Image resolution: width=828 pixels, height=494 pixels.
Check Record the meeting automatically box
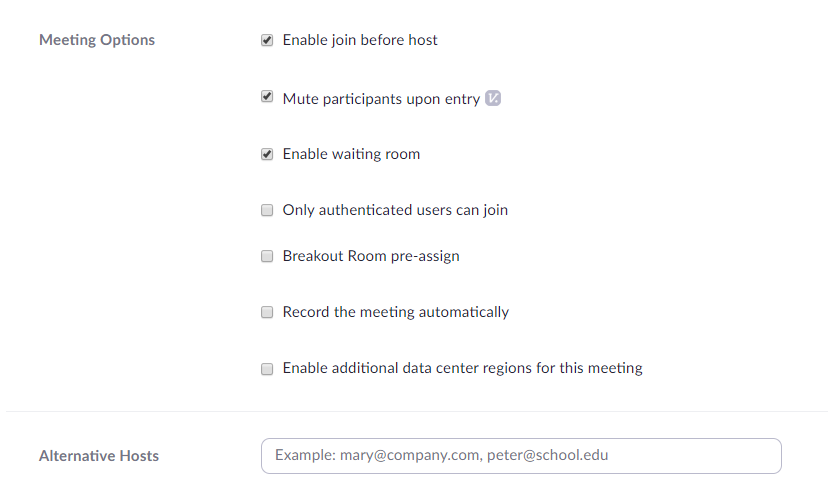pyautogui.click(x=267, y=312)
